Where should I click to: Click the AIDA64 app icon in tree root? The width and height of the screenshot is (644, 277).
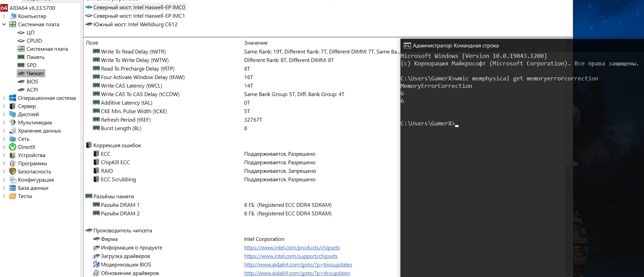pyautogui.click(x=4, y=8)
